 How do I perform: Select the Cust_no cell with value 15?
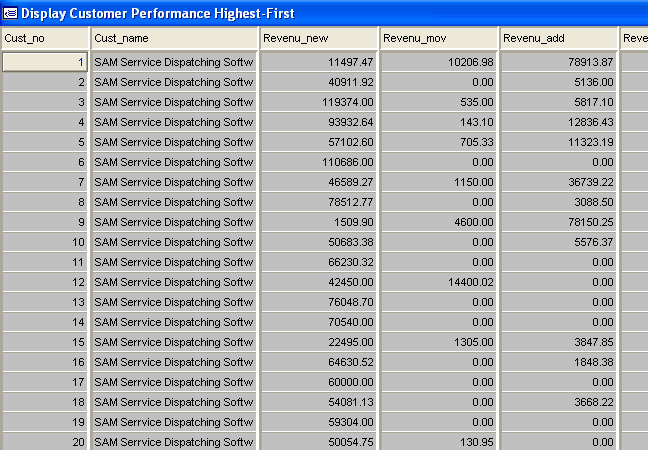45,342
